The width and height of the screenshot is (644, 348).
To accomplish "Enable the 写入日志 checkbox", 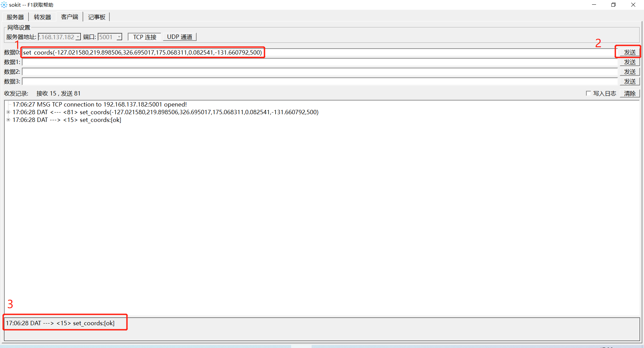I will pos(588,93).
